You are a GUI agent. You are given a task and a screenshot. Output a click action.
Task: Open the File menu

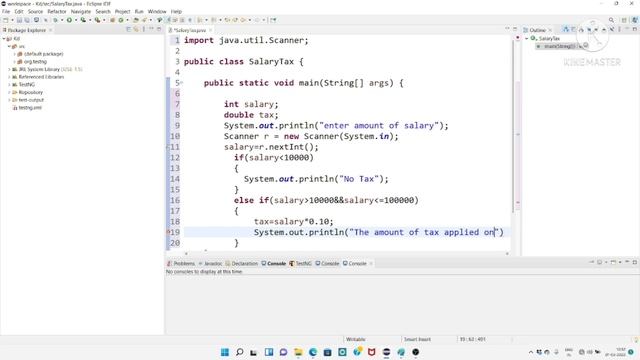coord(6,11)
